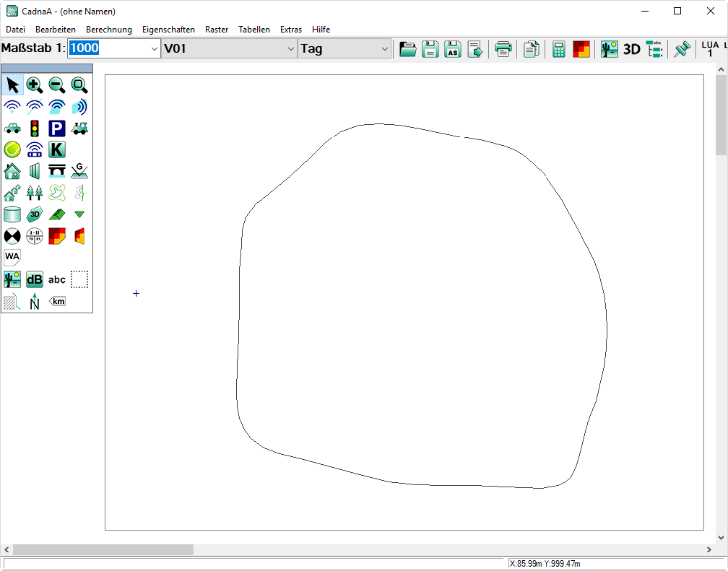Image resolution: width=728 pixels, height=571 pixels.
Task: Choose the line source tool
Action: coord(35,108)
